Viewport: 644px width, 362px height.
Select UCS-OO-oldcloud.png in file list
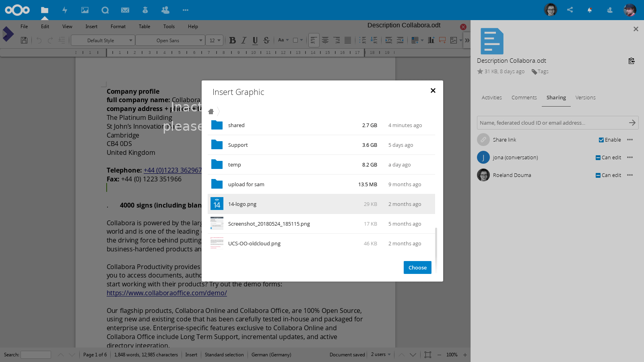click(321, 243)
